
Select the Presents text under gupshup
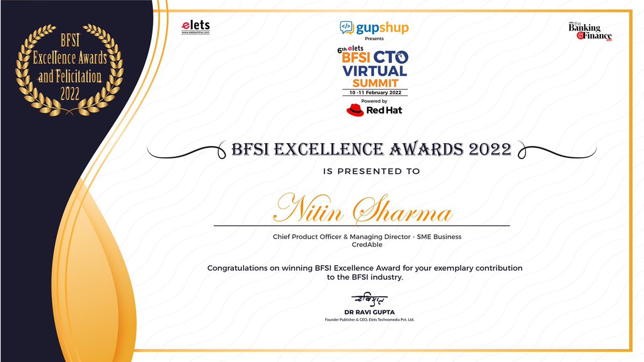pos(376,38)
